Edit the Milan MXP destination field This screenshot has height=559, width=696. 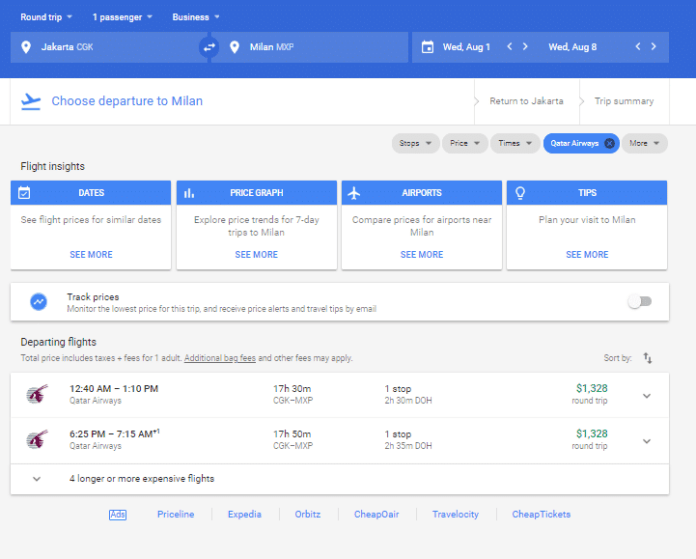[309, 47]
